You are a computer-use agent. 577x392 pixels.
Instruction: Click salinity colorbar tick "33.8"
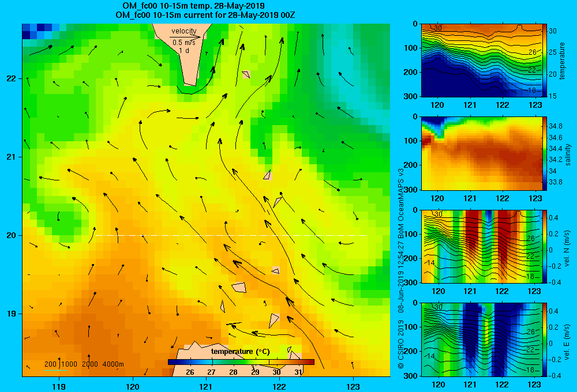click(556, 182)
